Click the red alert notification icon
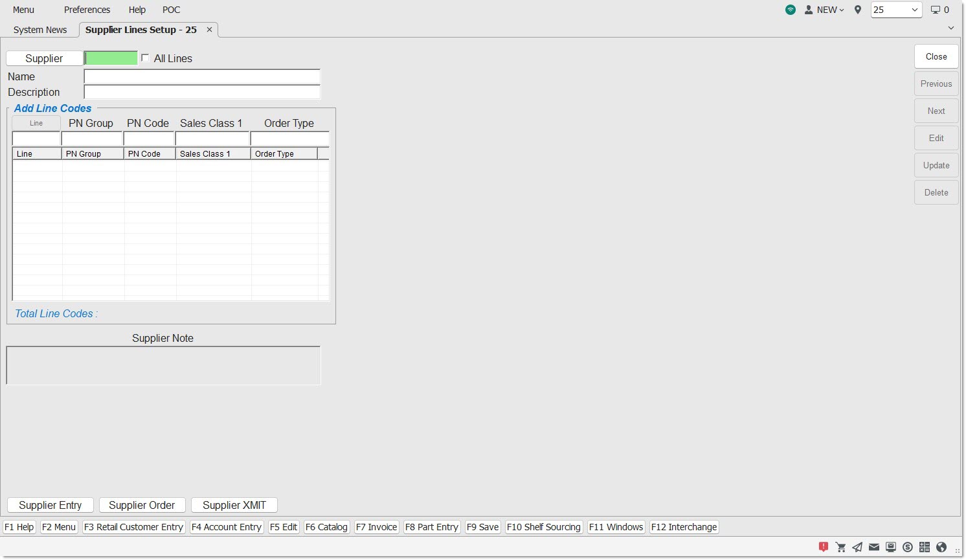966x560 pixels. [824, 547]
